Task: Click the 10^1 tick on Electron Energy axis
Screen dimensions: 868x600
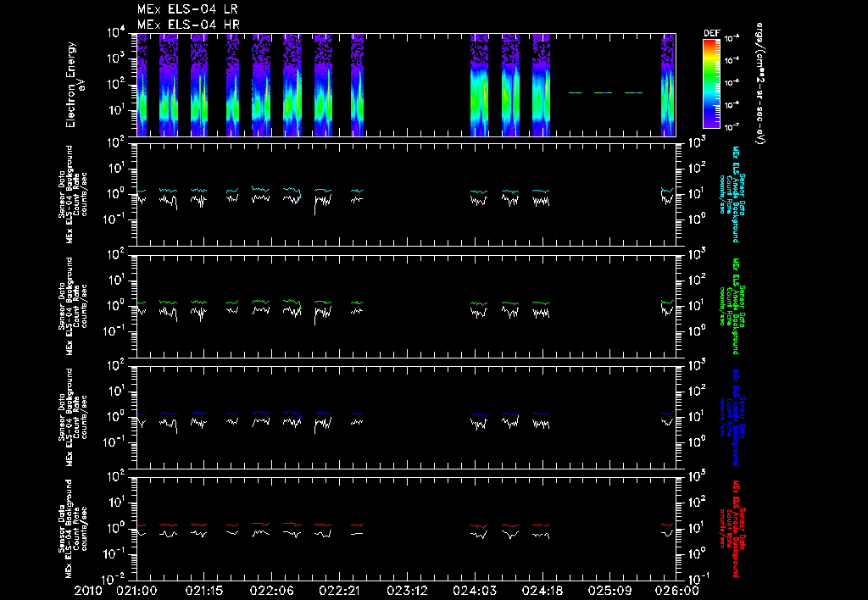Action: click(x=118, y=110)
